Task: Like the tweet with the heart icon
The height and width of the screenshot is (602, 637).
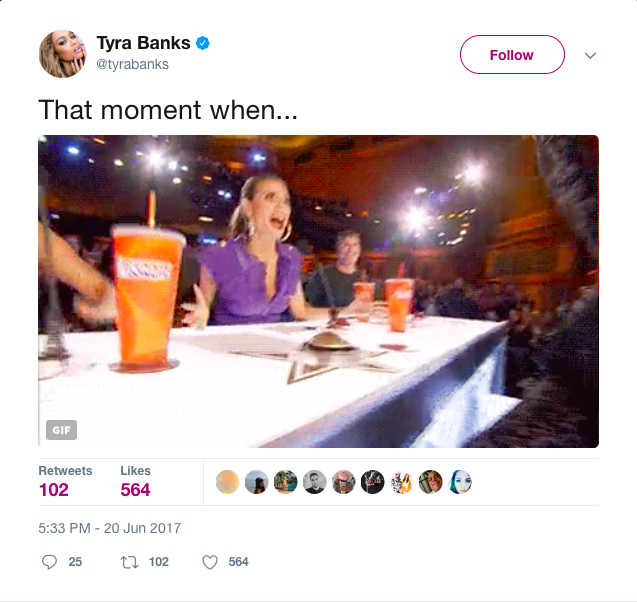Action: click(x=210, y=562)
